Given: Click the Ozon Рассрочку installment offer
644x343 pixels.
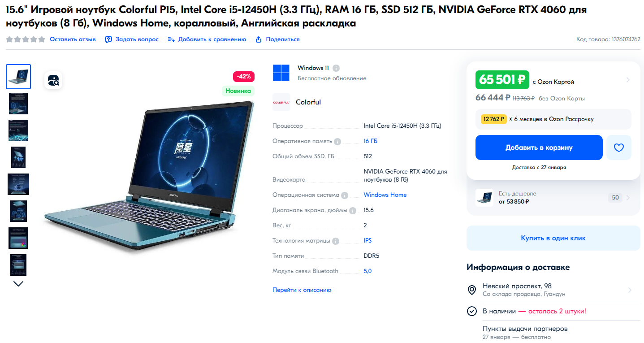Looking at the screenshot, I should 553,119.
